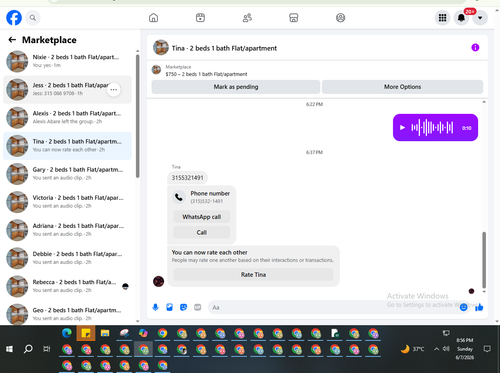Open the Jess conversation

point(67,89)
